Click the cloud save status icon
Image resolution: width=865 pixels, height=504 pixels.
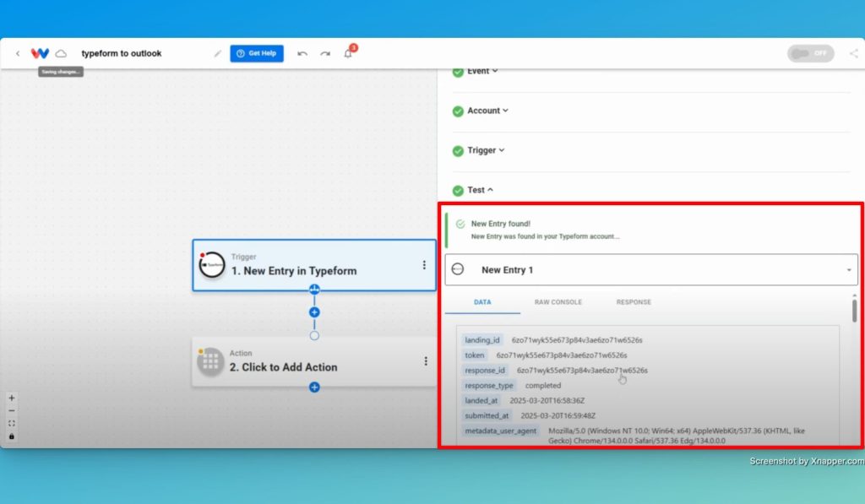click(61, 53)
